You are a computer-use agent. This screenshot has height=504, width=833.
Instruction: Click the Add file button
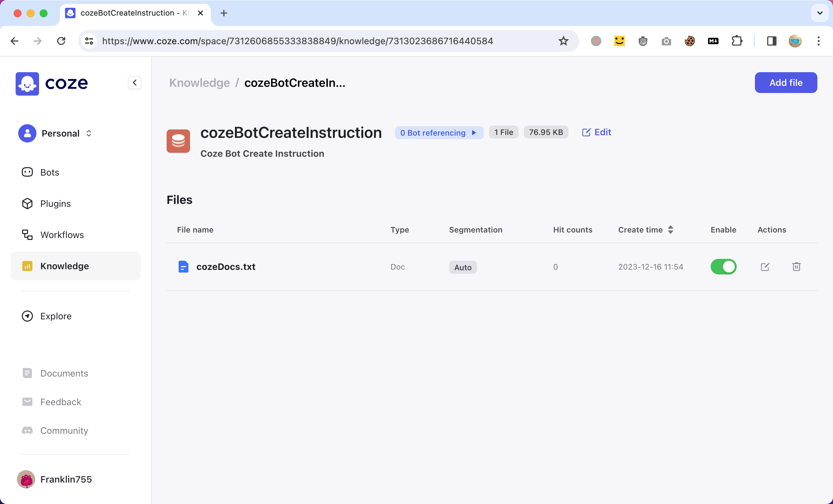pyautogui.click(x=786, y=83)
